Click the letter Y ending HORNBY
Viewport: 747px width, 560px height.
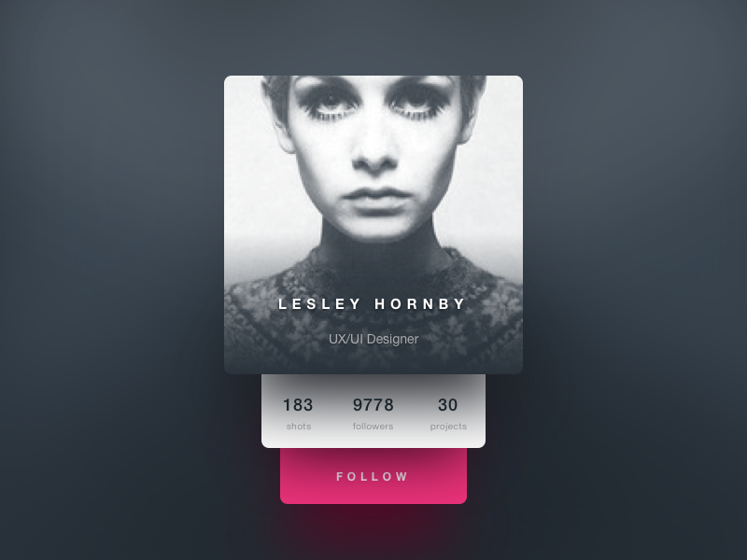coord(459,304)
